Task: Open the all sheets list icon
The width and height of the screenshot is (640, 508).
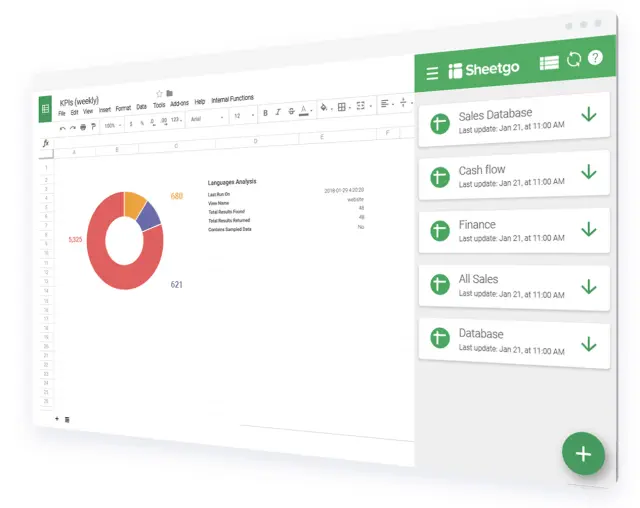Action: click(67, 419)
